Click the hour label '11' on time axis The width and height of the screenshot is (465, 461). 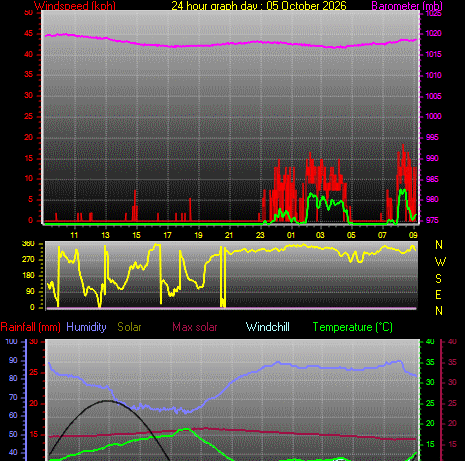[x=74, y=235]
